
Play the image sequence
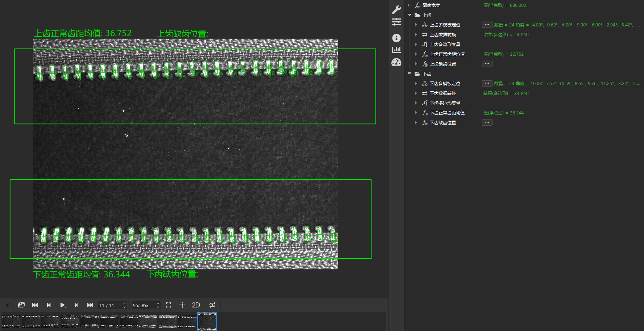(x=62, y=305)
